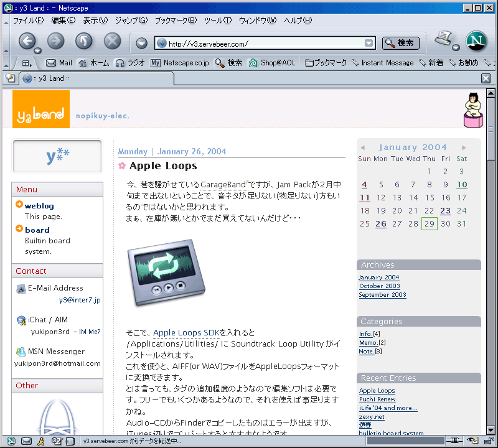
Task: Open the weblog menu link
Action: (39, 206)
